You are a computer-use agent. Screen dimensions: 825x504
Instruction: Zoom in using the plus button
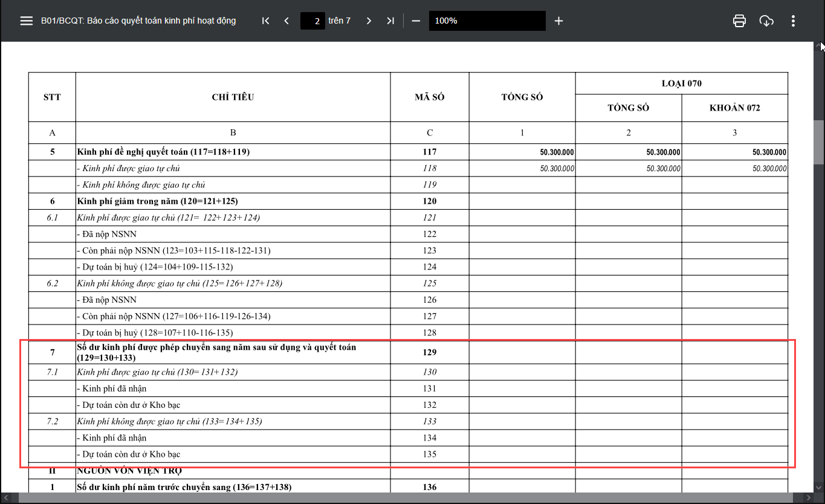pos(558,21)
